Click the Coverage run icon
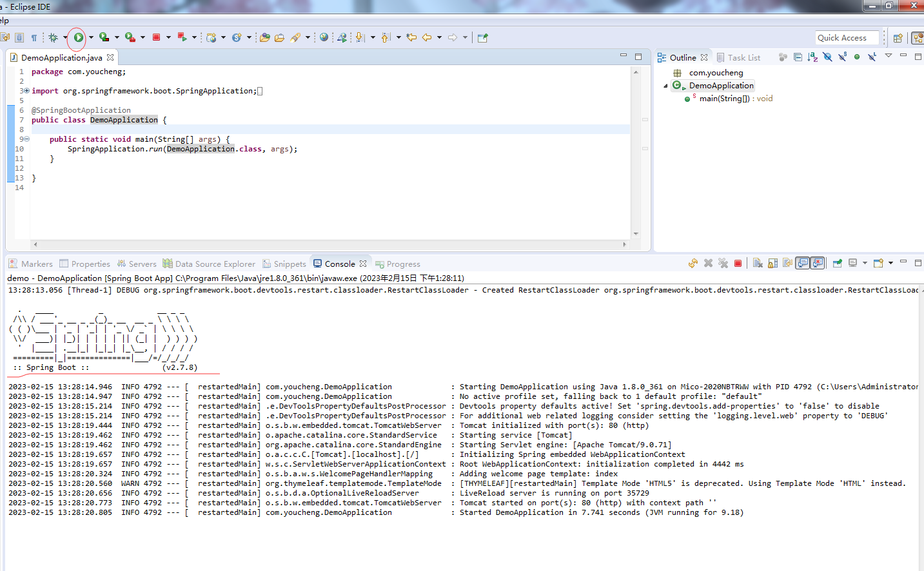This screenshot has width=924, height=571. click(104, 37)
